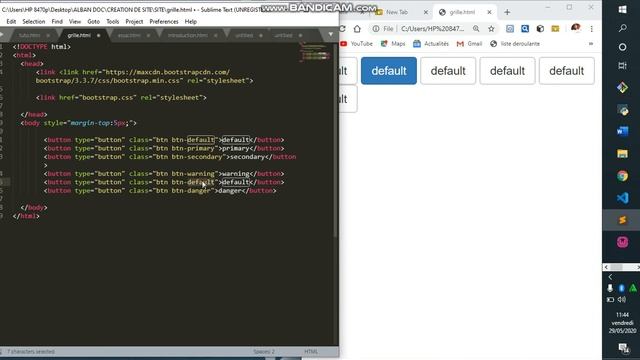The image size is (640, 360).
Task: Open File Explorer from the taskbar
Action: (x=622, y=153)
